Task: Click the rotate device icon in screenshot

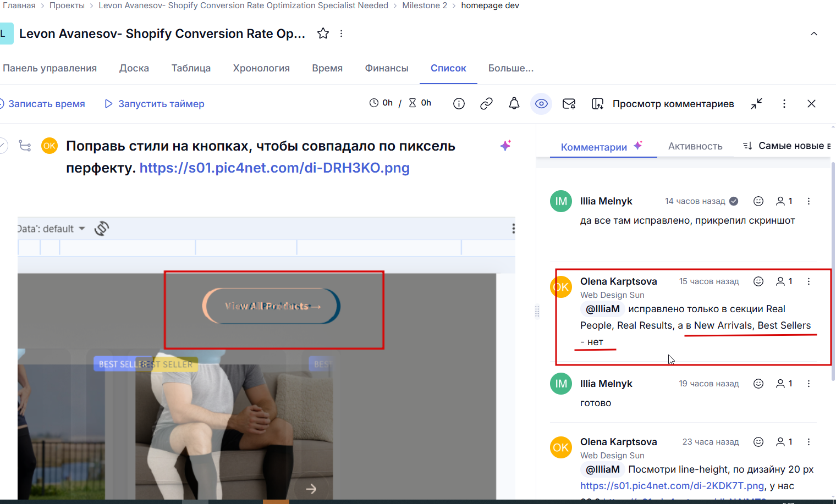Action: click(x=102, y=228)
